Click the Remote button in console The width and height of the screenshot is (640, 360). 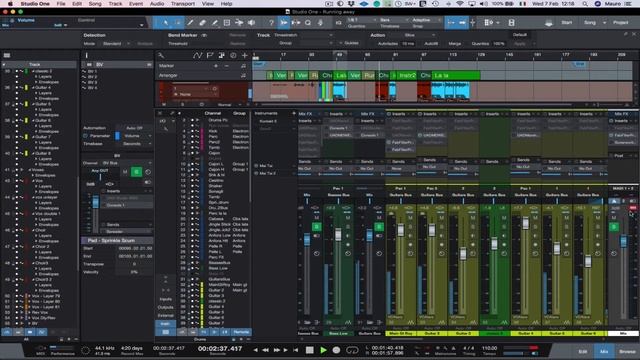click(241, 332)
